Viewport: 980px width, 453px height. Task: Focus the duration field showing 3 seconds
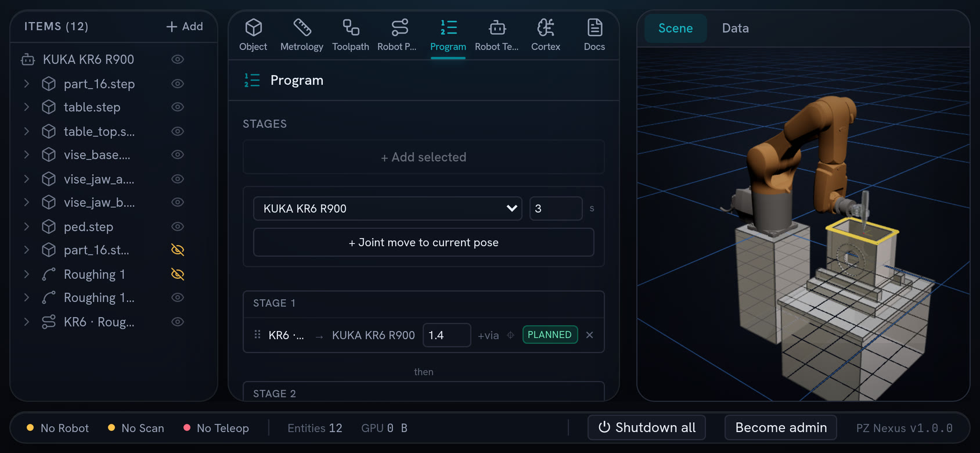(556, 208)
